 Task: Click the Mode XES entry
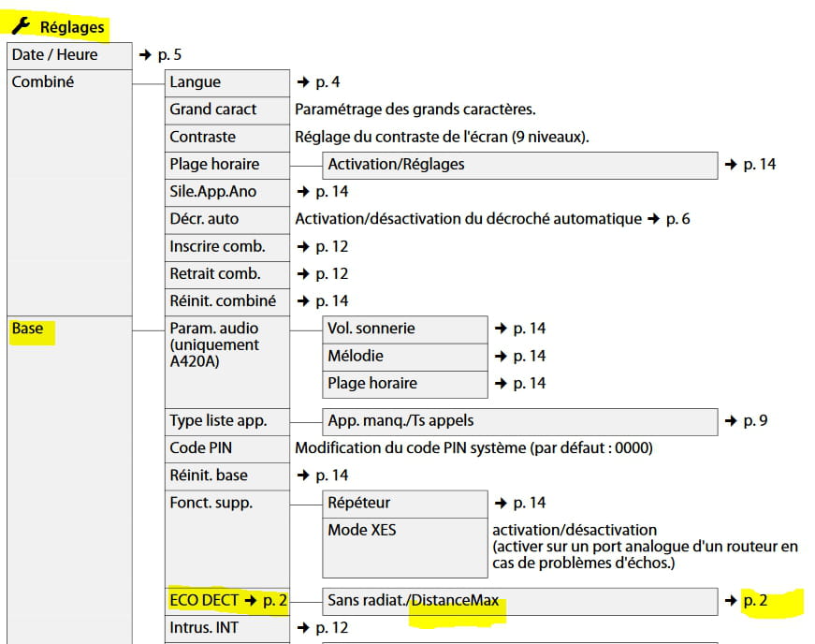[x=405, y=548]
